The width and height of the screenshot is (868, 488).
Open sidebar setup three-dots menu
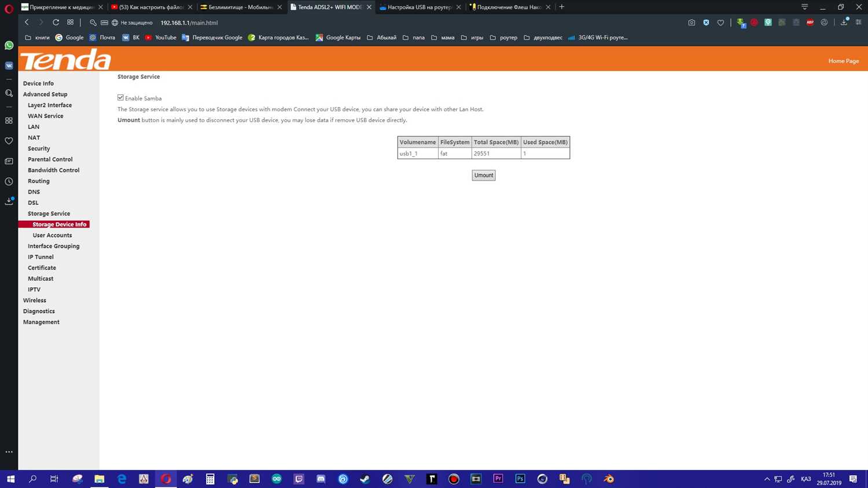point(9,452)
